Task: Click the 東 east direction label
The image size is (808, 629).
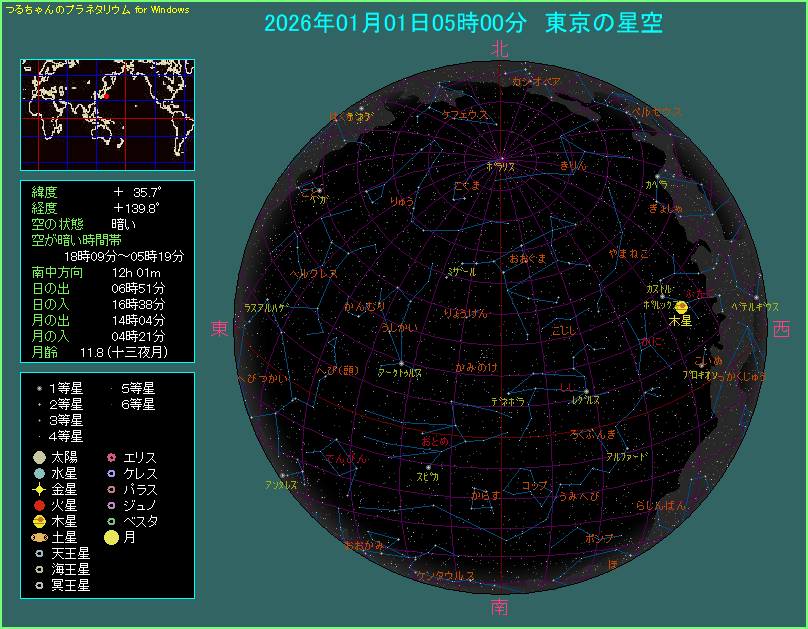Action: (220, 329)
